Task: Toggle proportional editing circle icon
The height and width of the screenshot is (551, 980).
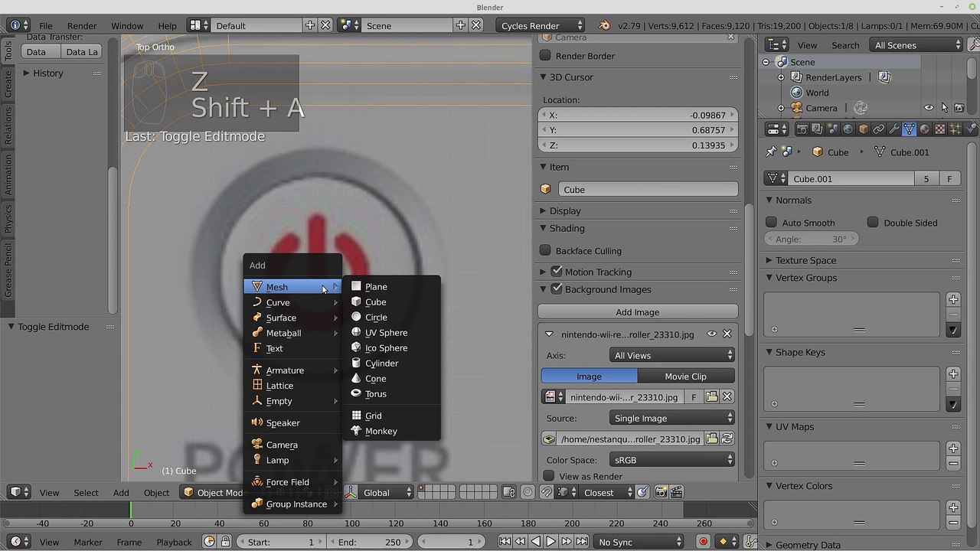Action: click(528, 492)
